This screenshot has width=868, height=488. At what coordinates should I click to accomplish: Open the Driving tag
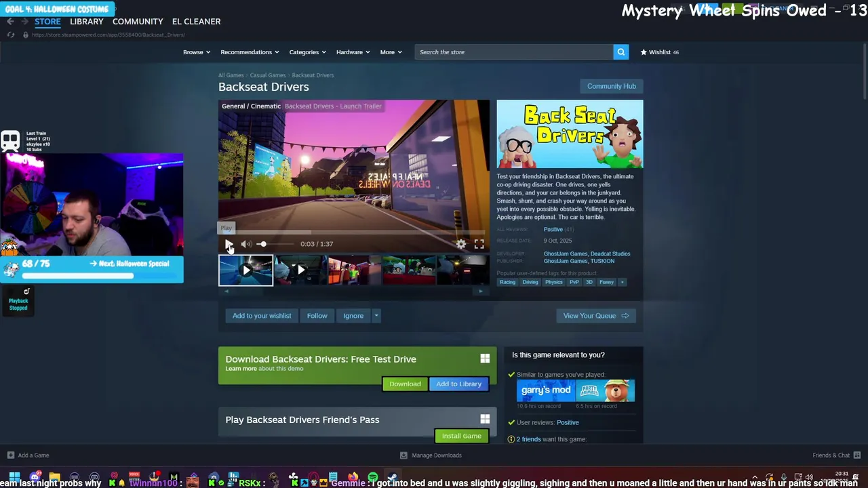530,282
